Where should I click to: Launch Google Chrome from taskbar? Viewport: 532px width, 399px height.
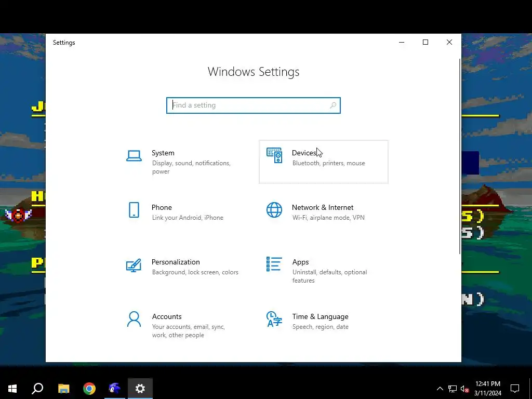[x=89, y=389]
